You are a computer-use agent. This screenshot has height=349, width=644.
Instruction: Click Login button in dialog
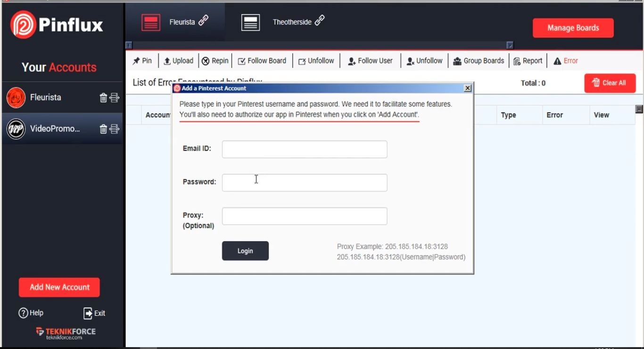pos(245,251)
